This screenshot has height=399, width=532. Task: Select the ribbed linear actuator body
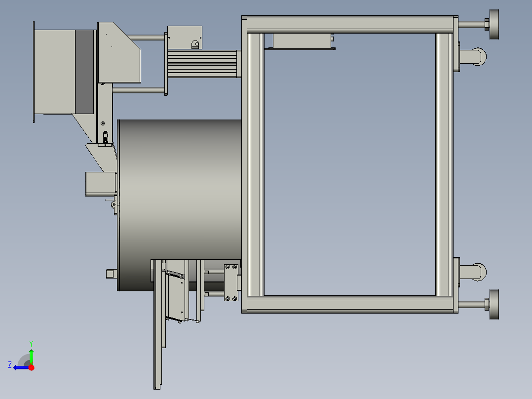[202, 64]
